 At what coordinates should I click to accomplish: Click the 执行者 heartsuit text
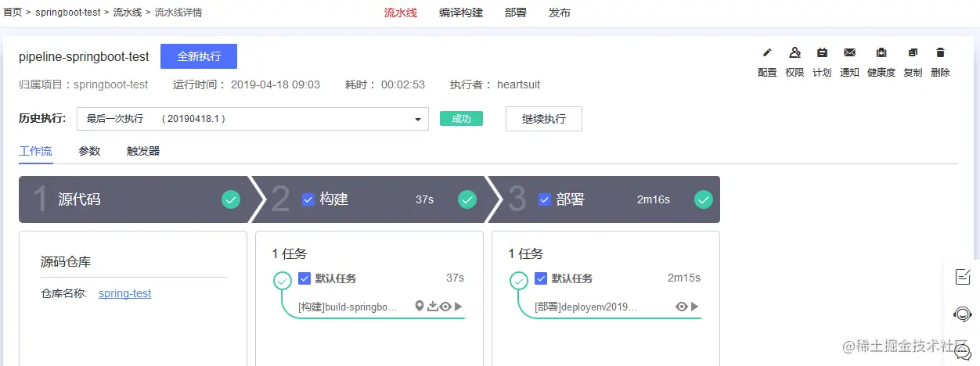click(495, 84)
